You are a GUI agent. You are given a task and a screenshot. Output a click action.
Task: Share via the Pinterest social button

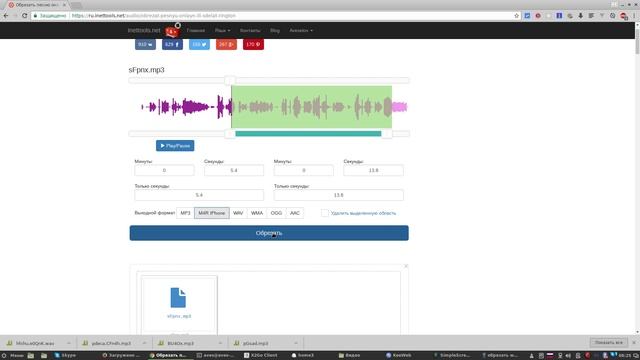(x=253, y=44)
